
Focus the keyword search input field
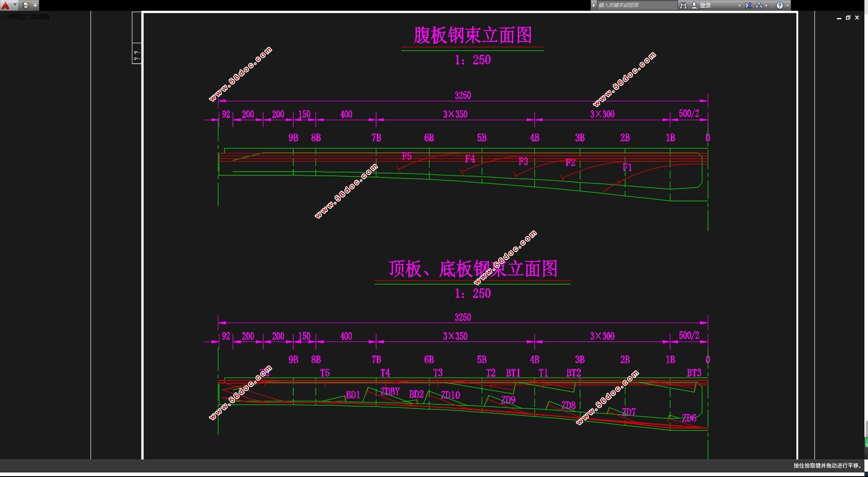pos(637,5)
